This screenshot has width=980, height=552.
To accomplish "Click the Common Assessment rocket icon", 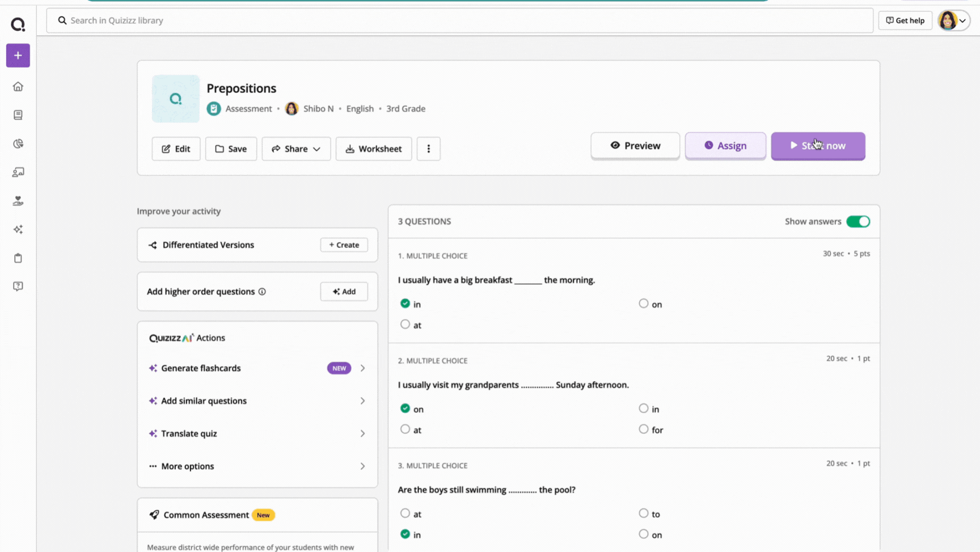I will click(x=154, y=515).
